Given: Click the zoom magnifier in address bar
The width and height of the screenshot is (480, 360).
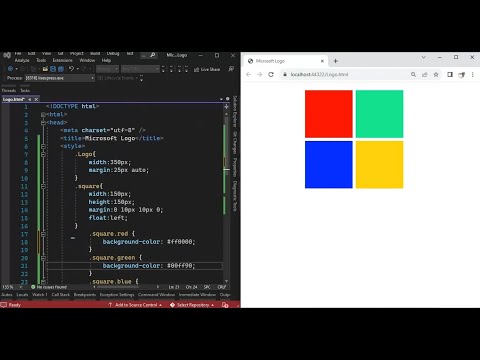Looking at the screenshot, I should 413,75.
